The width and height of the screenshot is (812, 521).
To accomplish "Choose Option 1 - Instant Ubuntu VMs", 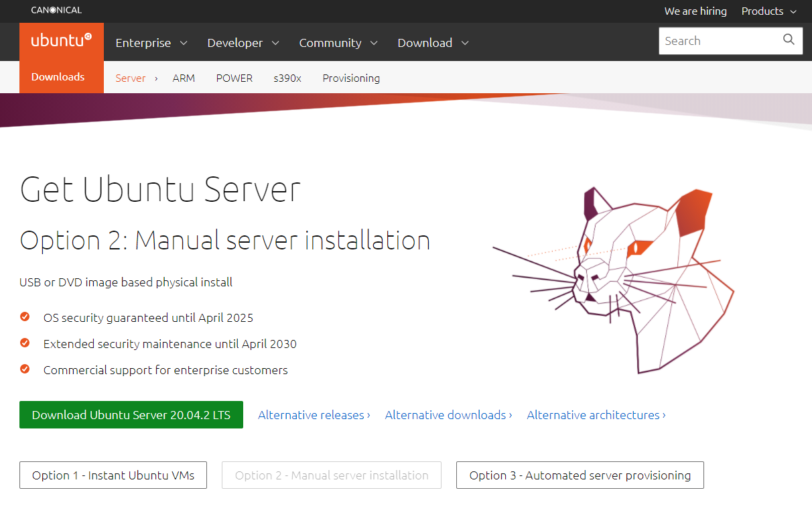I will click(x=113, y=475).
